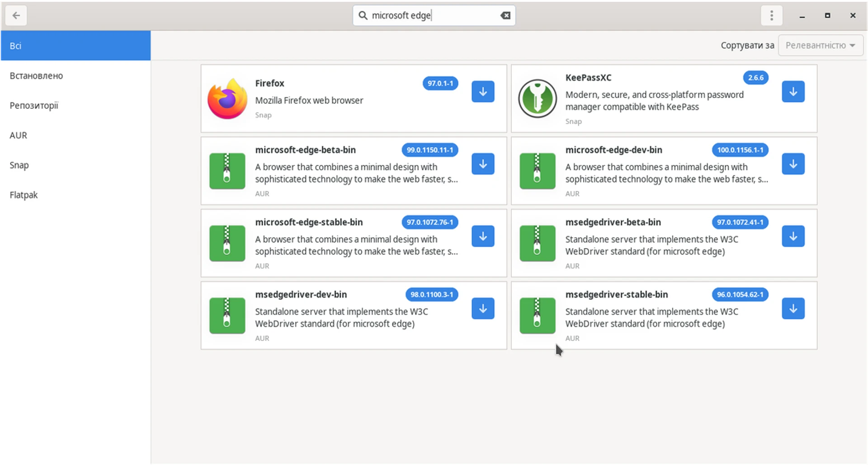
Task: Click AUR label under microsoft-edge-dev-bin
Action: pos(572,194)
